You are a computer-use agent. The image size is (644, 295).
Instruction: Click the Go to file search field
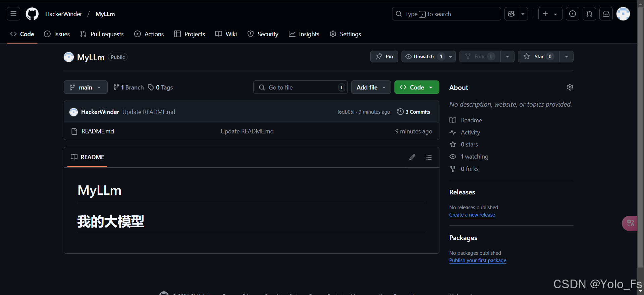click(301, 87)
